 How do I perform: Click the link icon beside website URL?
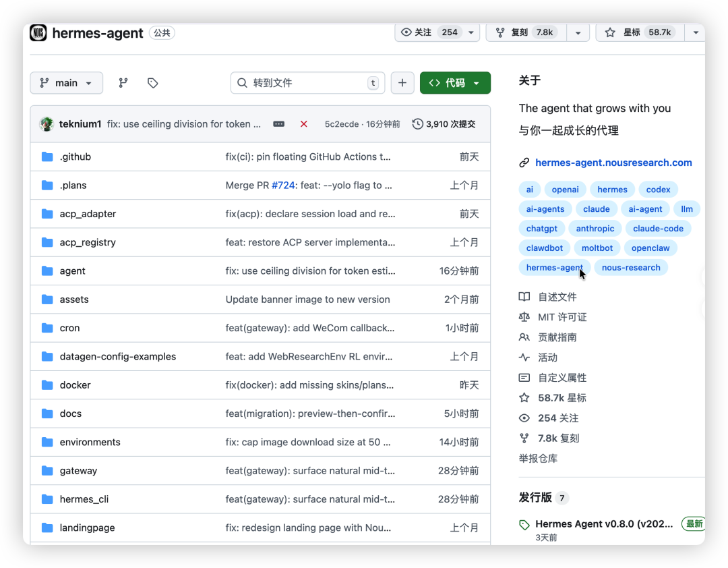coord(524,163)
